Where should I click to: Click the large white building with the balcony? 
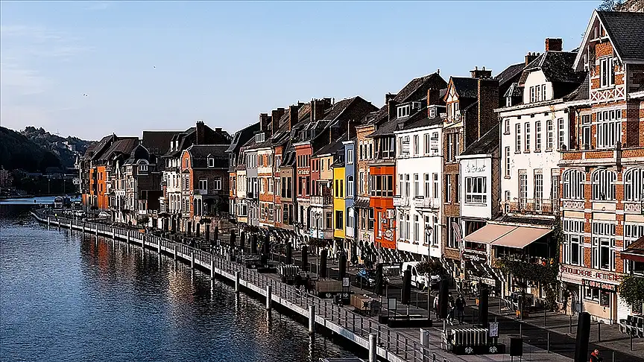[x=419, y=186]
